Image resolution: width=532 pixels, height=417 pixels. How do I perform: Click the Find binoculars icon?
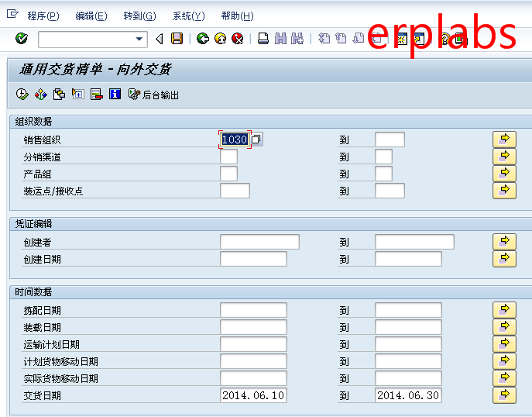[280, 39]
